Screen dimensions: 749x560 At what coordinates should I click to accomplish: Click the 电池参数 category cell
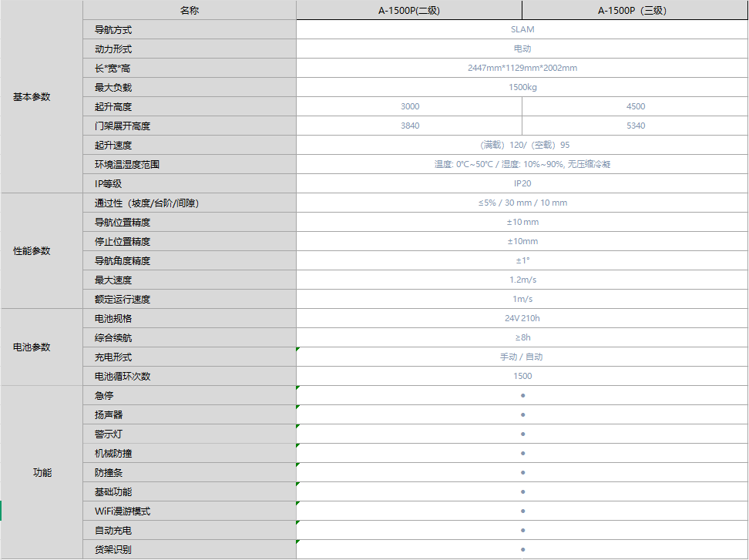[x=32, y=347]
